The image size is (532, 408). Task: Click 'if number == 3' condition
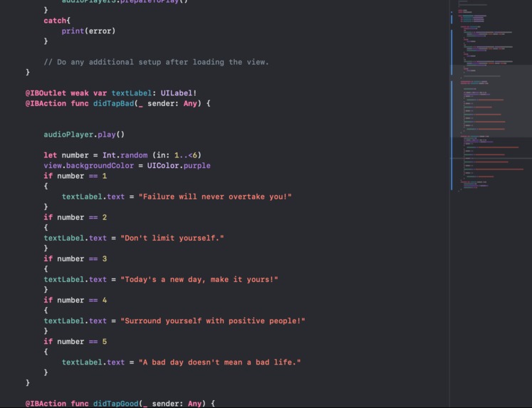click(x=75, y=258)
